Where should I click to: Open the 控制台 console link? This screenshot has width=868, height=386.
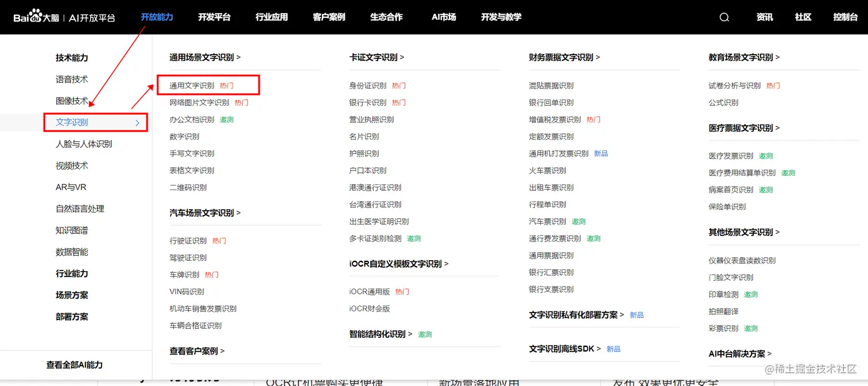coord(846,17)
